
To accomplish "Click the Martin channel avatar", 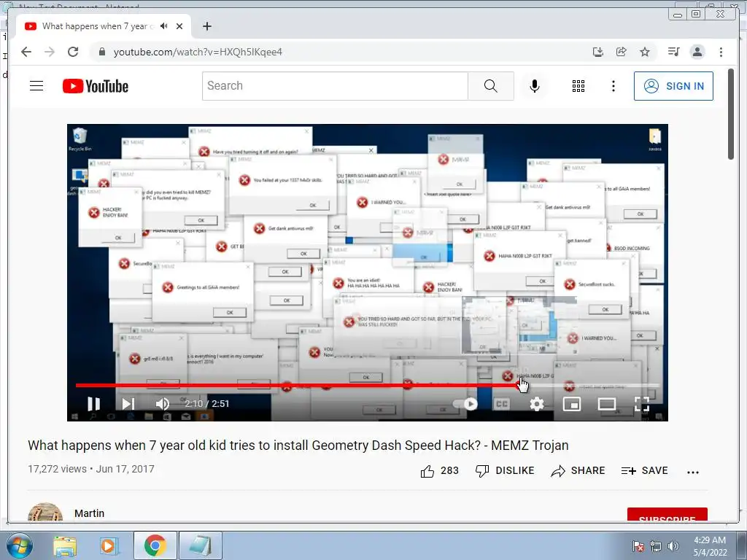I will click(x=45, y=513).
